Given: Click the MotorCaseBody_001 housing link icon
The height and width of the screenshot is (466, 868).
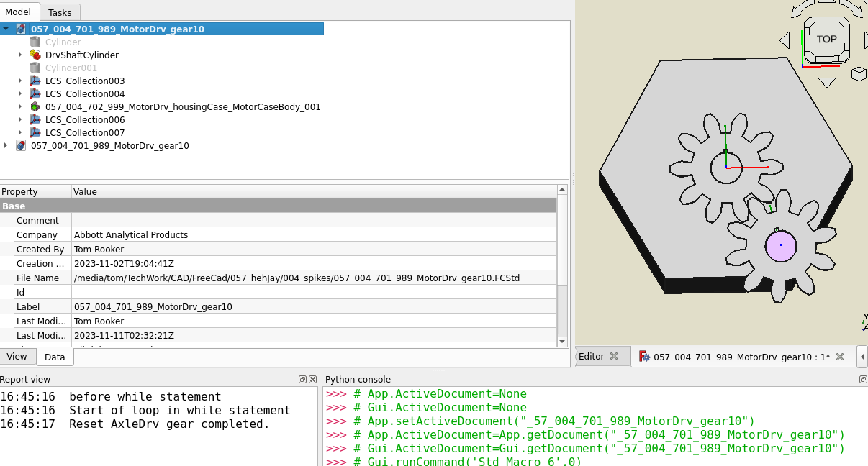Looking at the screenshot, I should click(x=35, y=106).
